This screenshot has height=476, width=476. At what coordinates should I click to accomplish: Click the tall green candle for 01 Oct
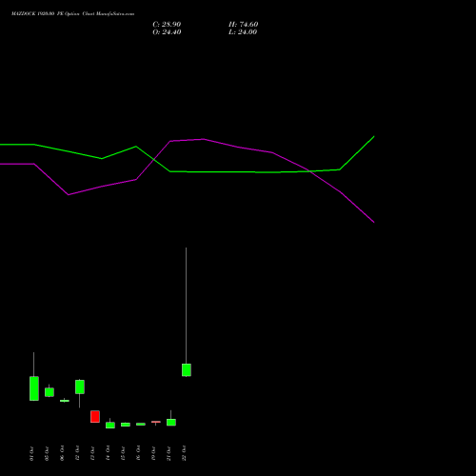(x=34, y=388)
